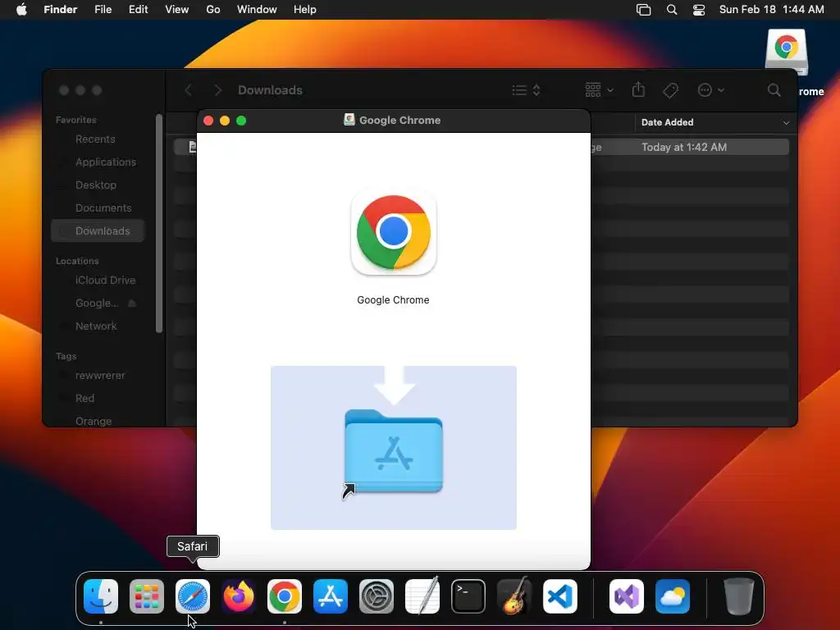Open the Apple menu
This screenshot has width=840, height=630.
[x=21, y=10]
